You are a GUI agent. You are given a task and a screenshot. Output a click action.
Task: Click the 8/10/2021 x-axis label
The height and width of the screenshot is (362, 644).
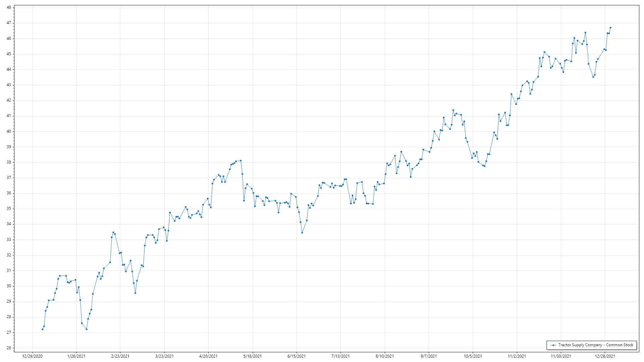[x=385, y=356]
